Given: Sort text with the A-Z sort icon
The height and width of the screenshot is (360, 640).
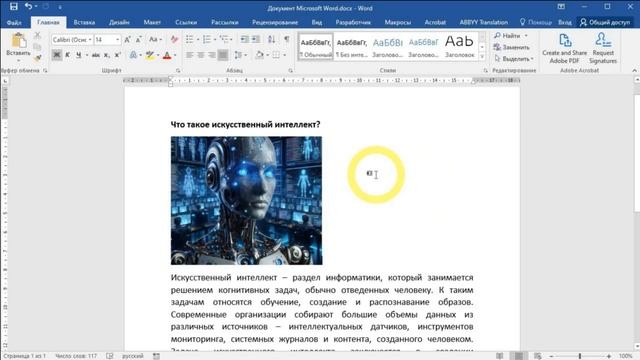Looking at the screenshot, I should click(271, 39).
